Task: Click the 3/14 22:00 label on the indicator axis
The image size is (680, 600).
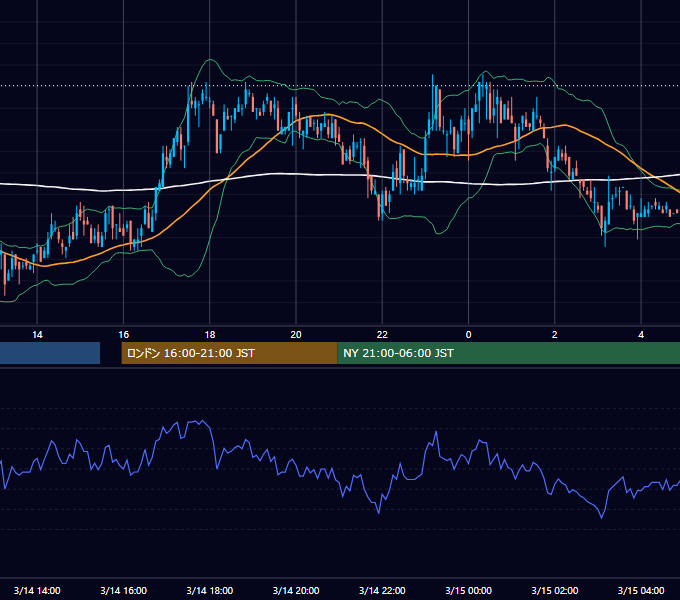Action: pyautogui.click(x=382, y=590)
